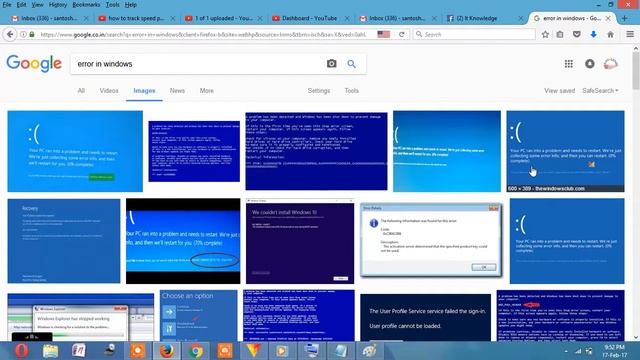Reload the page with refresh icon

point(402,35)
